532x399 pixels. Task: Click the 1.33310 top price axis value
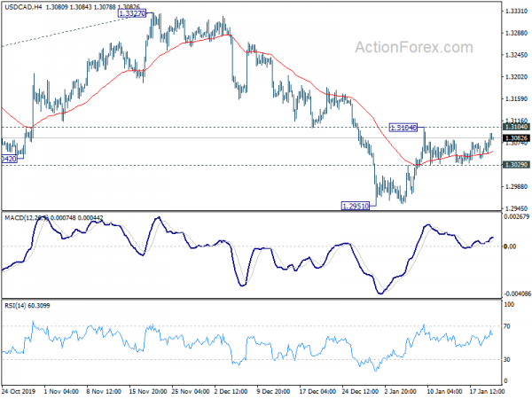(516, 12)
